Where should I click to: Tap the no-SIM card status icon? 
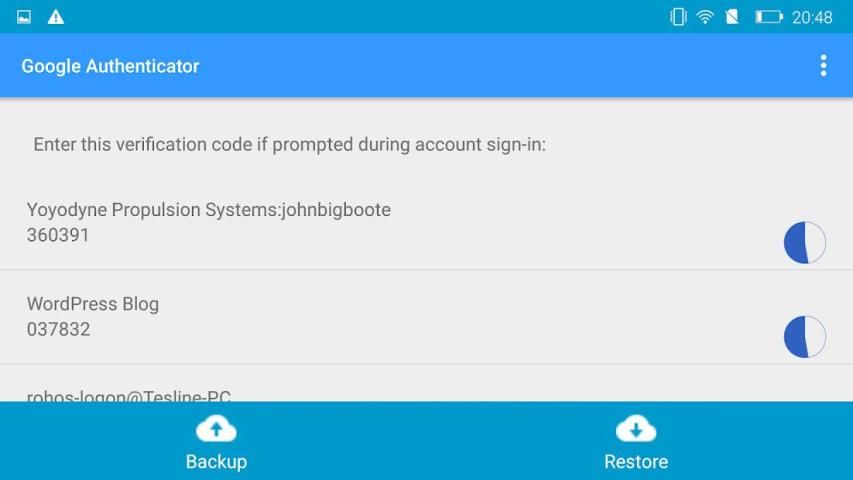click(x=732, y=17)
